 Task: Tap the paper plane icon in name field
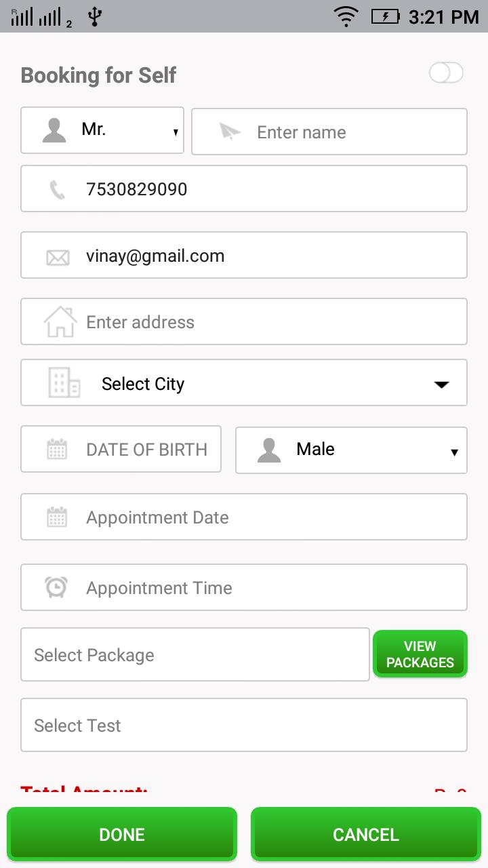pyautogui.click(x=230, y=132)
